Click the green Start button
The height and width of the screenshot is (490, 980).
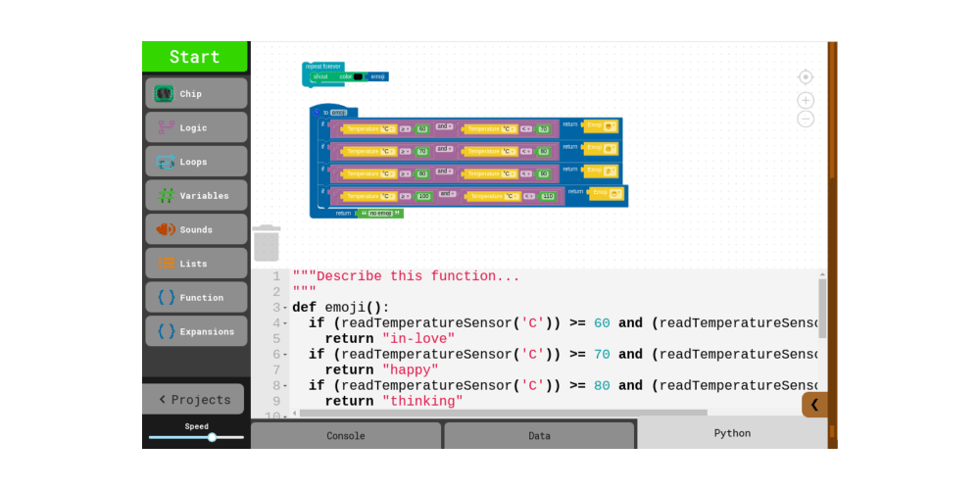(195, 57)
